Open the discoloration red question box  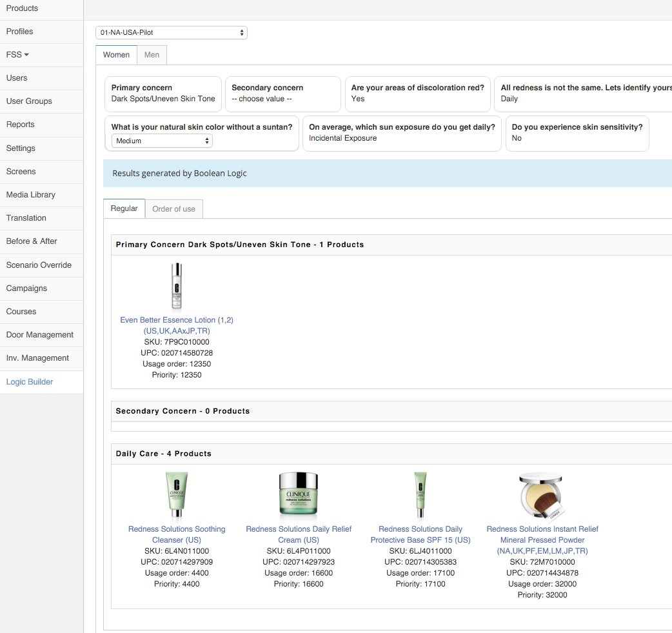[x=417, y=94]
